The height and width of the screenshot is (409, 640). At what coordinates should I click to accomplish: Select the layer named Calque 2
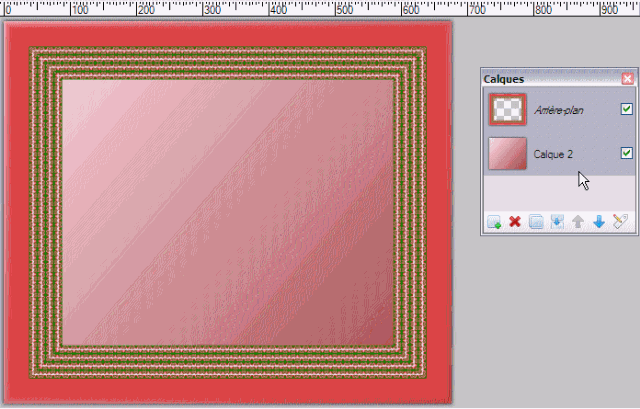[555, 154]
